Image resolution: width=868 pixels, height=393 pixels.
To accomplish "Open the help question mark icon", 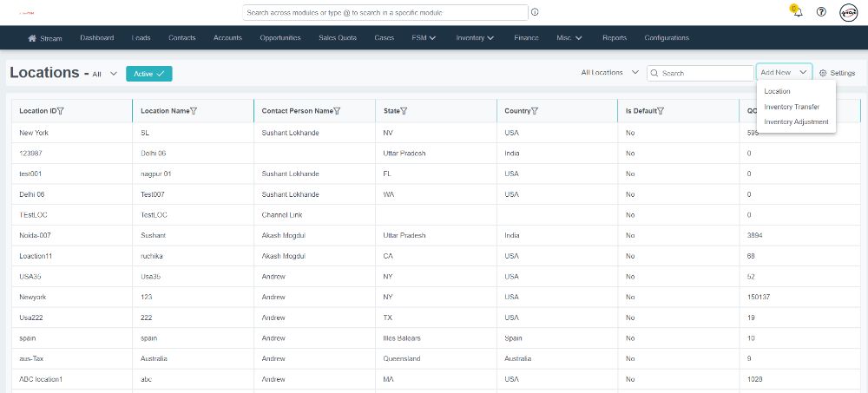I will click(x=821, y=12).
